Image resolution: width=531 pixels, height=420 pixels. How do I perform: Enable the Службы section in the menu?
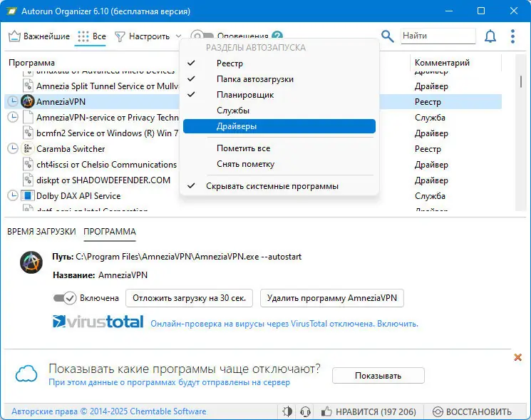pyautogui.click(x=279, y=111)
